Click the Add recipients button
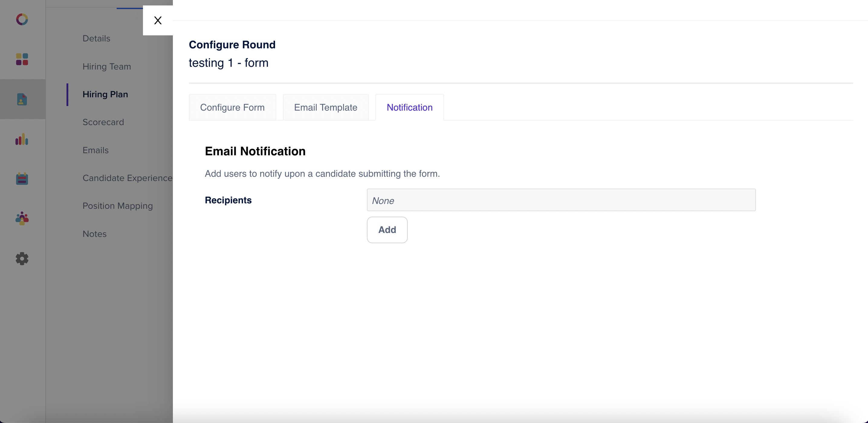The height and width of the screenshot is (423, 868). tap(387, 230)
